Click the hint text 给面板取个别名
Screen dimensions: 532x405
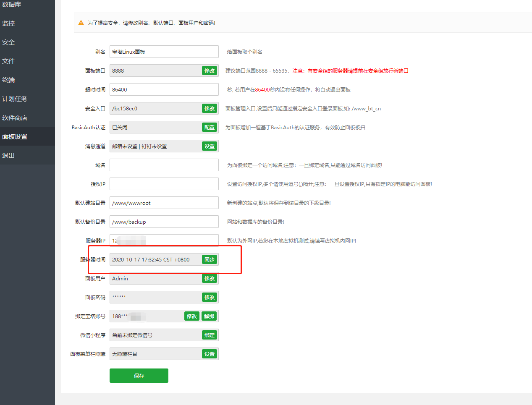point(245,52)
